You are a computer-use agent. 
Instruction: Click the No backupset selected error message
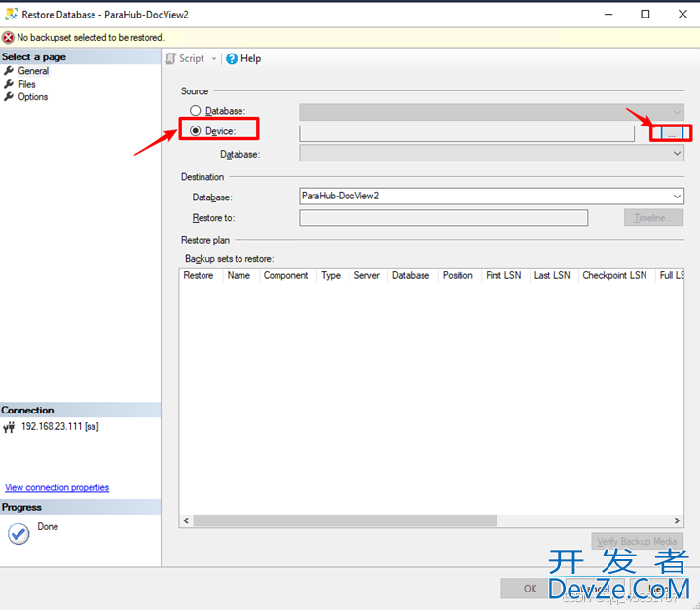(91, 38)
